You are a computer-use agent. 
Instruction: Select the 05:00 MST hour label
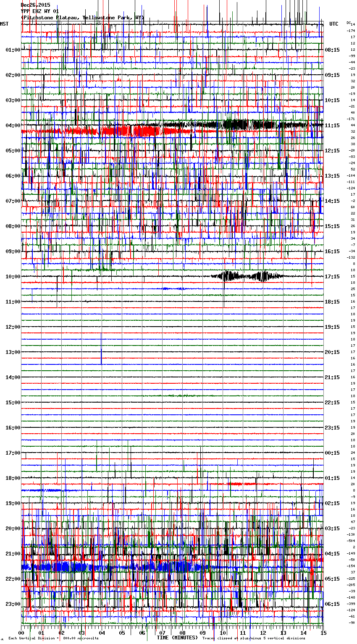click(13, 151)
